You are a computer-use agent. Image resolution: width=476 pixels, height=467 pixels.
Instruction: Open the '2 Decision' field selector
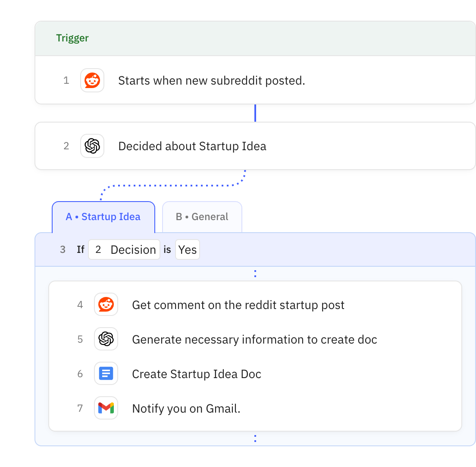tap(124, 249)
